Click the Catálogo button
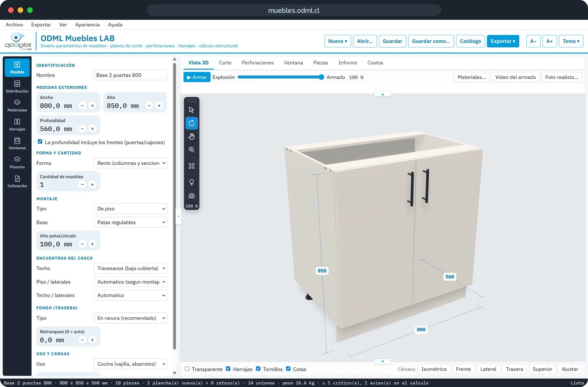The height and width of the screenshot is (387, 588). click(470, 41)
